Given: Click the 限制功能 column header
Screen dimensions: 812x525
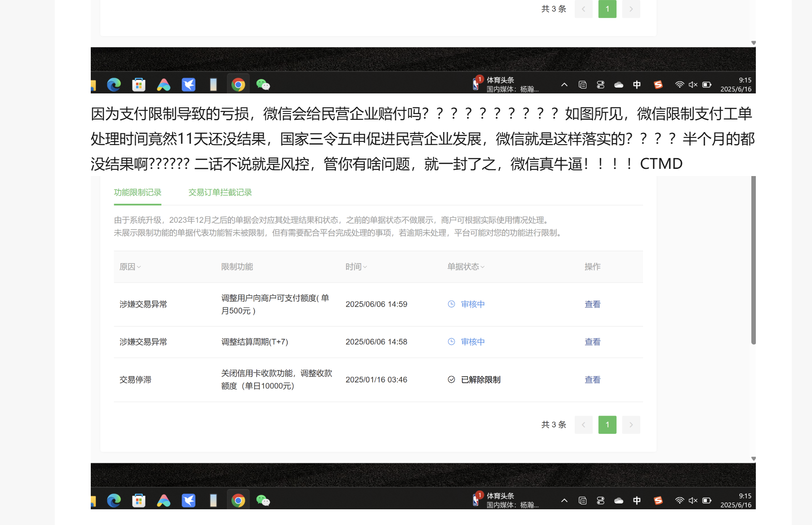Looking at the screenshot, I should click(x=237, y=267).
